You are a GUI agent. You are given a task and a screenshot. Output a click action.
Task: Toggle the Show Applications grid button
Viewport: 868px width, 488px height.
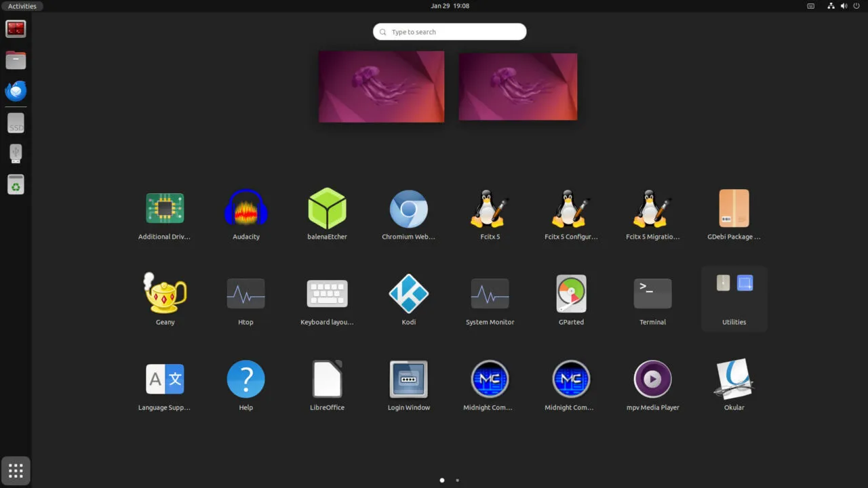[16, 470]
